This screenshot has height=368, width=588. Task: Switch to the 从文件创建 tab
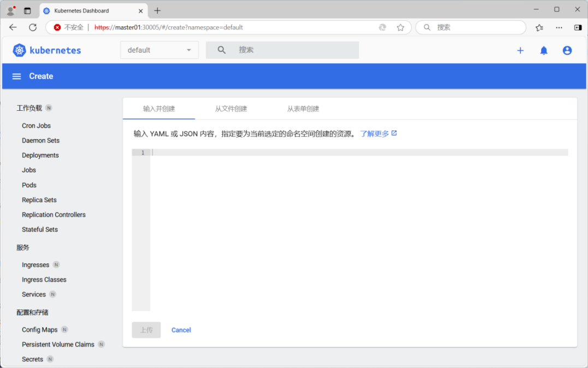click(231, 109)
